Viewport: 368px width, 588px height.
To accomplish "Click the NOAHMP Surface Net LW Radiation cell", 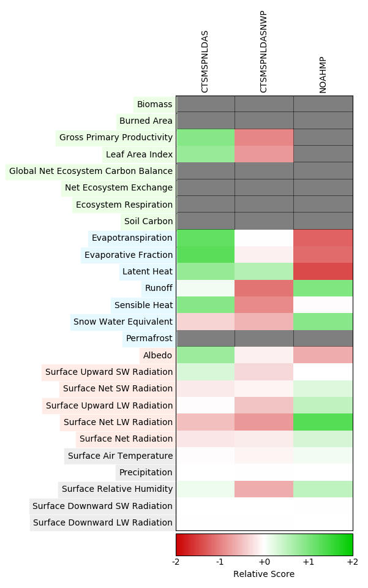I will pyautogui.click(x=323, y=423).
